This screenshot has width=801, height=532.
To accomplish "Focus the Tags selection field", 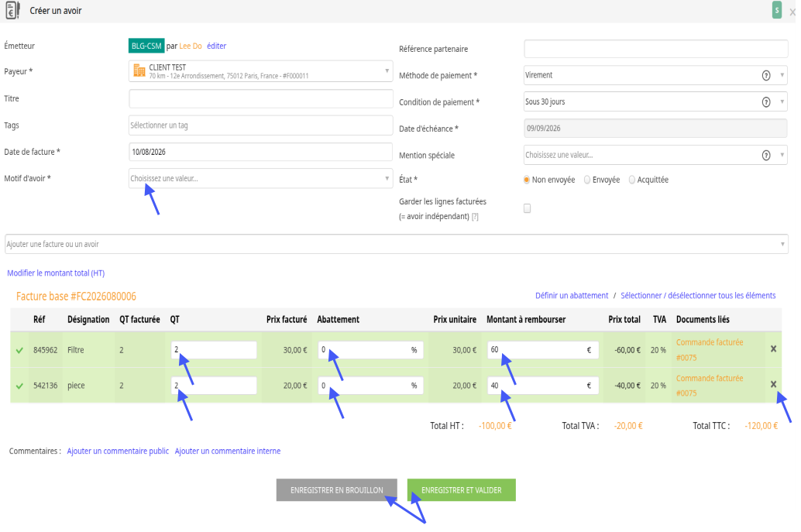I will 260,125.
